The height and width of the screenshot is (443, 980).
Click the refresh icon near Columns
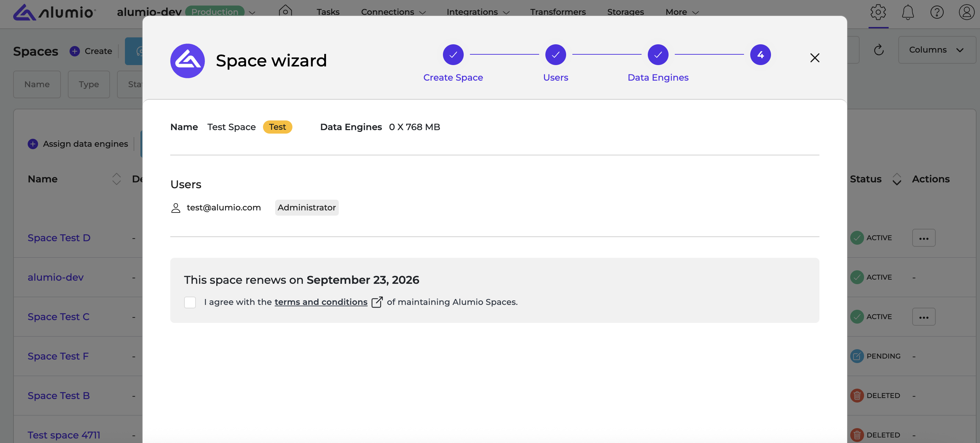(878, 50)
